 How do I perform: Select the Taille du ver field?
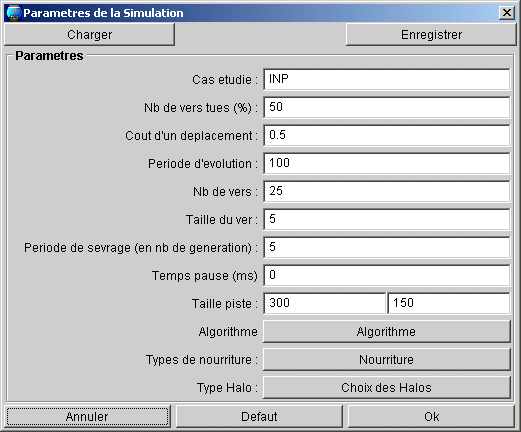(x=387, y=219)
